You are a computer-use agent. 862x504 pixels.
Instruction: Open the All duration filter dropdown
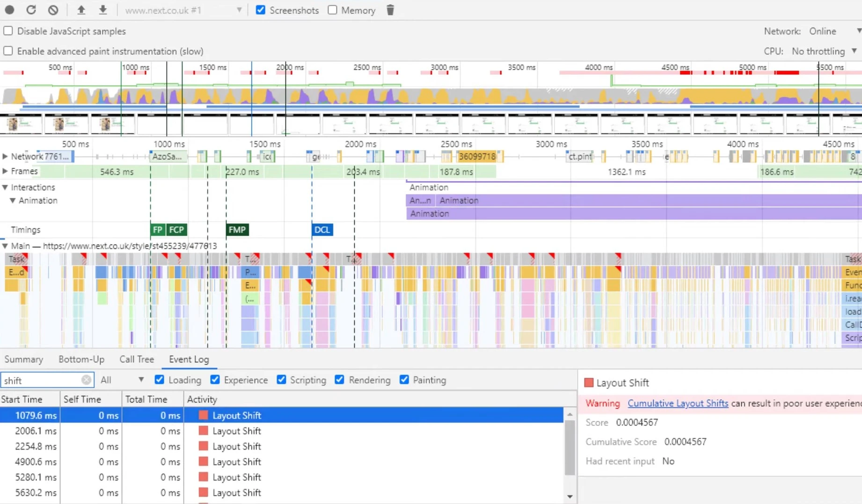[122, 380]
